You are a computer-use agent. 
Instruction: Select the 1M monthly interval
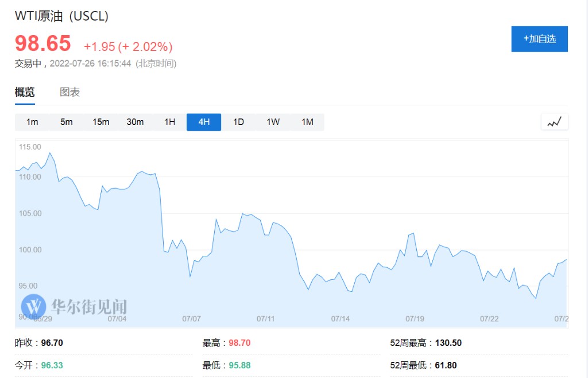(307, 122)
